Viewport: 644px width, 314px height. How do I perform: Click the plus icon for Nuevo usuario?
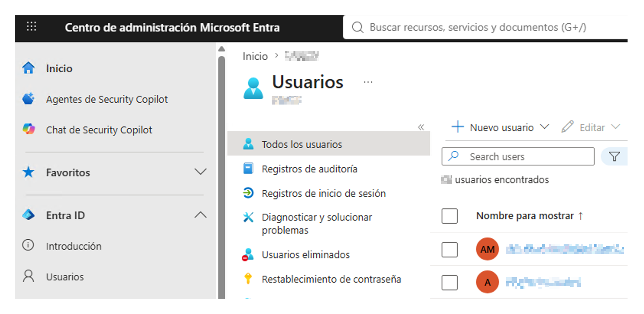tap(458, 126)
